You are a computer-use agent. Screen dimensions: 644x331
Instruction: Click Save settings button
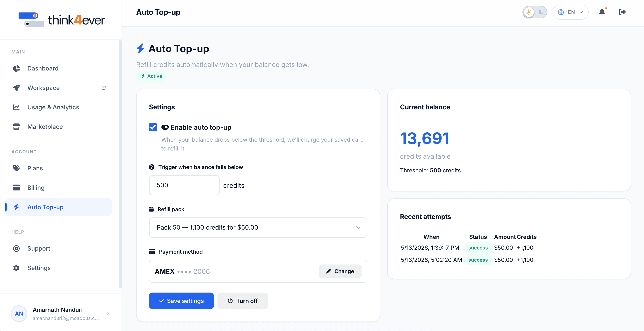181,301
